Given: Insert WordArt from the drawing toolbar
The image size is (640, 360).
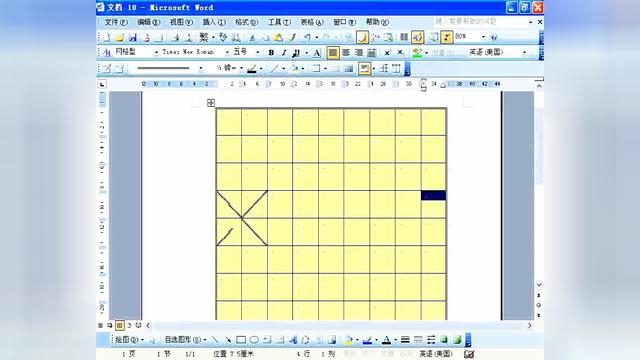Looking at the screenshot, I should [293, 340].
